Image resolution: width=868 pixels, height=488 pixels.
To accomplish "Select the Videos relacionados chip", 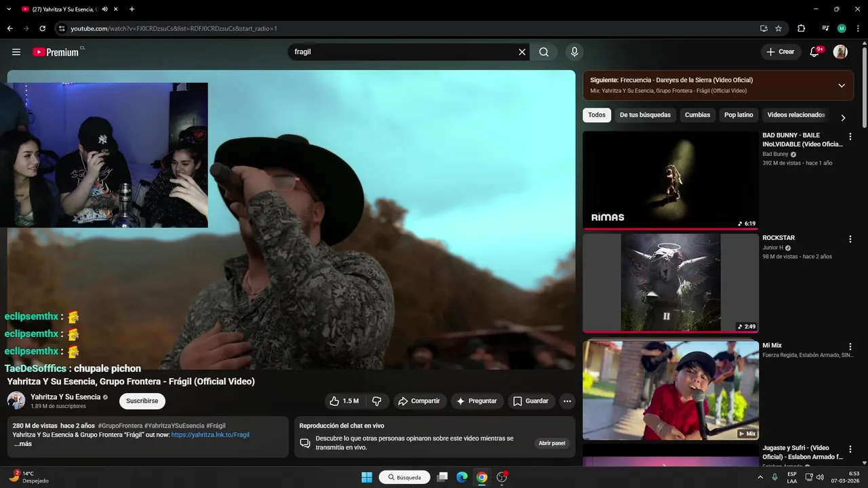I will pos(796,115).
